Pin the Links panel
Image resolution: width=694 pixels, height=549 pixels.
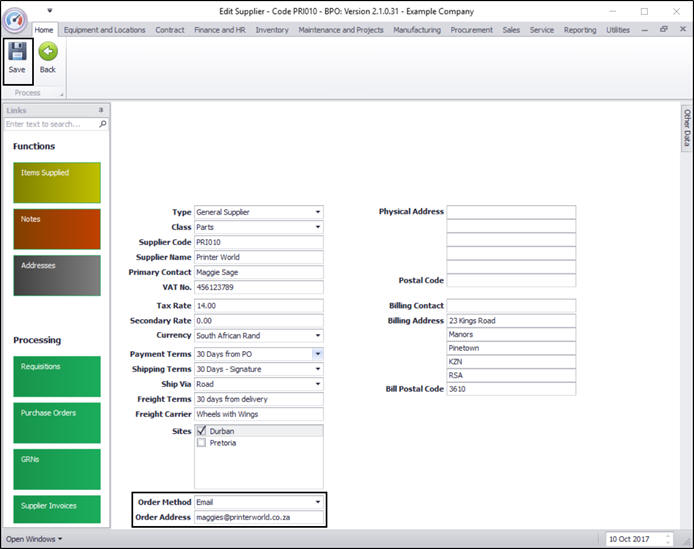[101, 110]
